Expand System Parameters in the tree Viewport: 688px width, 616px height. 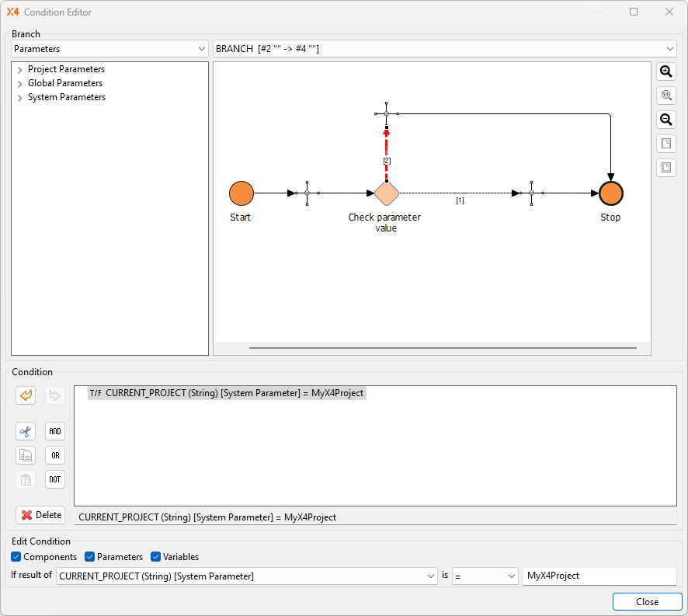[x=18, y=97]
